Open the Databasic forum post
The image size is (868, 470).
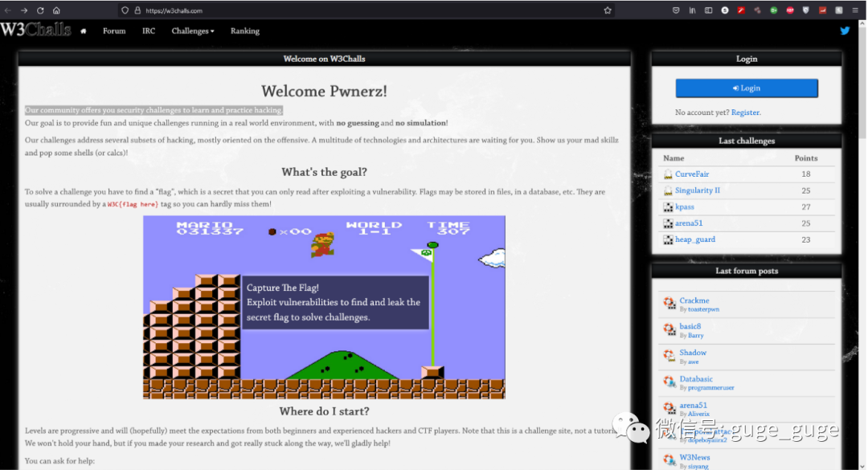[696, 378]
